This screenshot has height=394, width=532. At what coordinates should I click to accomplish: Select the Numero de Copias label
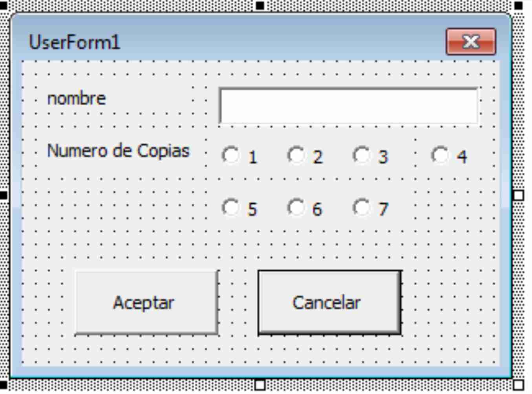118,151
